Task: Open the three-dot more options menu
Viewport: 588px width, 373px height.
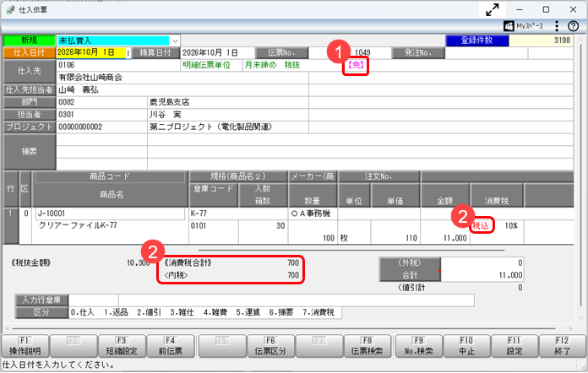Action: [x=557, y=26]
